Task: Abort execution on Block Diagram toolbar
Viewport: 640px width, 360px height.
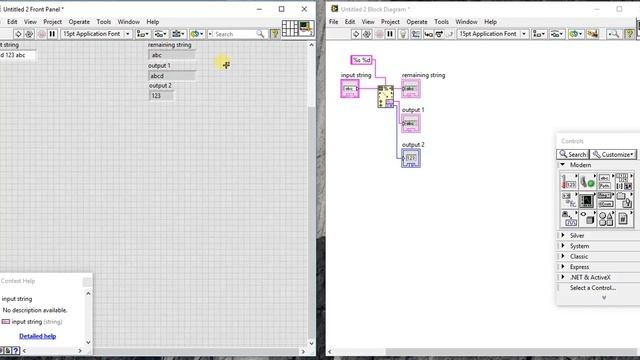Action: [379, 34]
